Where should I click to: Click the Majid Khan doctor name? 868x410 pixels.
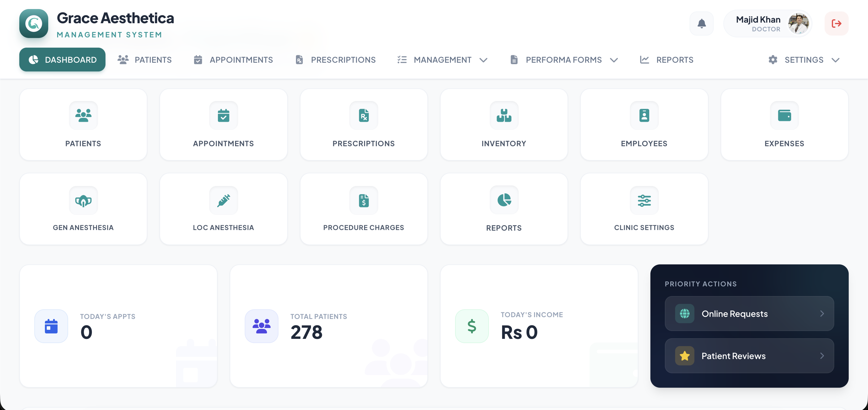[758, 20]
